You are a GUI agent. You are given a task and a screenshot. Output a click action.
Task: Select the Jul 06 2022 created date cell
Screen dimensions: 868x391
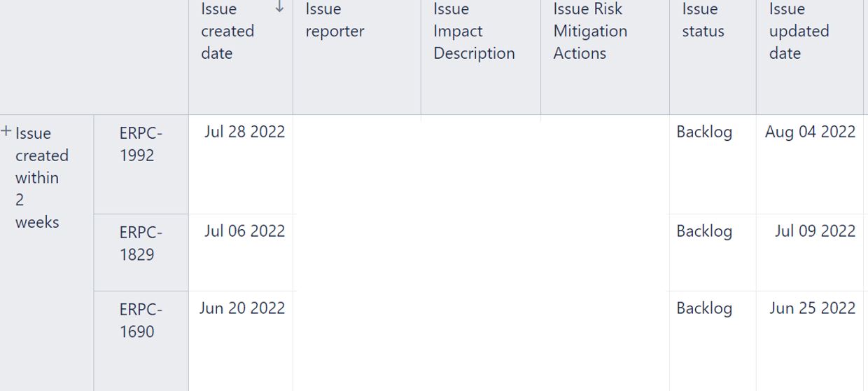[x=241, y=253]
